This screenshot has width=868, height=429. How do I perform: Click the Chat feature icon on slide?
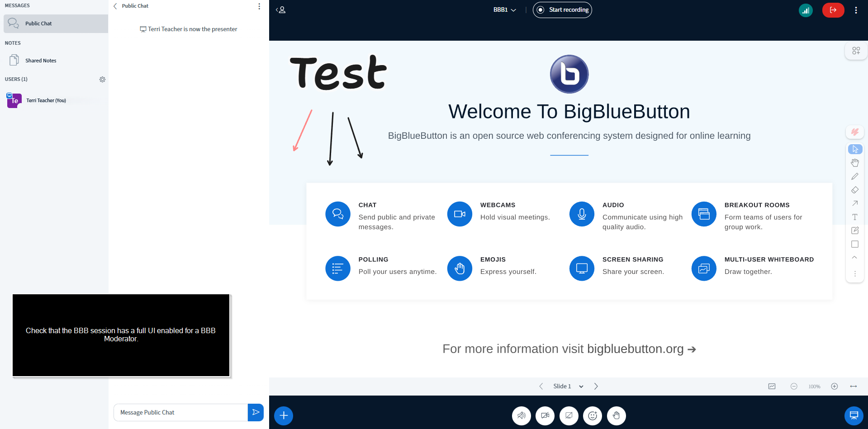point(338,214)
